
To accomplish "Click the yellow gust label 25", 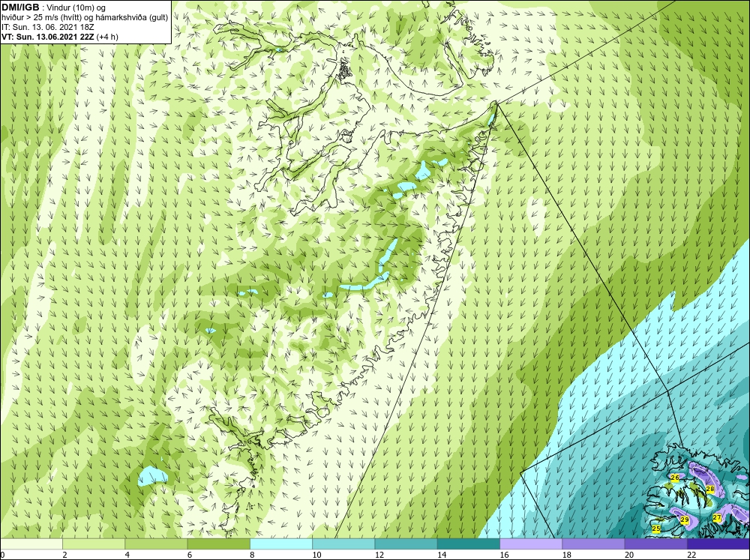I will coord(656,529).
